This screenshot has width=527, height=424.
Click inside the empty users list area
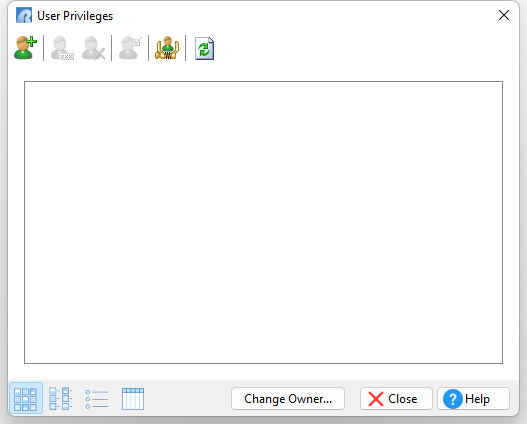[x=264, y=222]
